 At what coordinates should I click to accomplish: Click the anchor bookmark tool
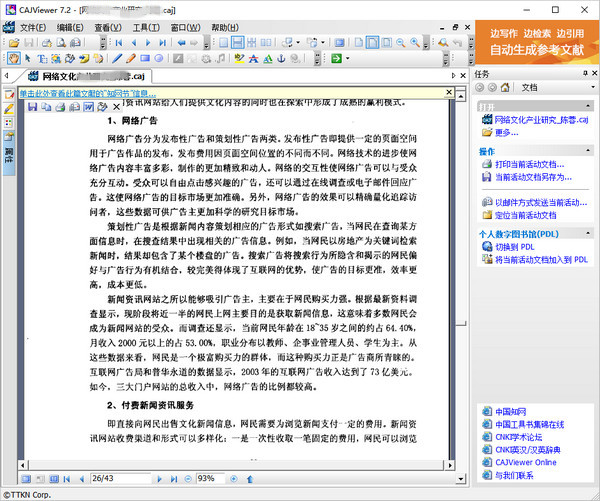coord(281,58)
